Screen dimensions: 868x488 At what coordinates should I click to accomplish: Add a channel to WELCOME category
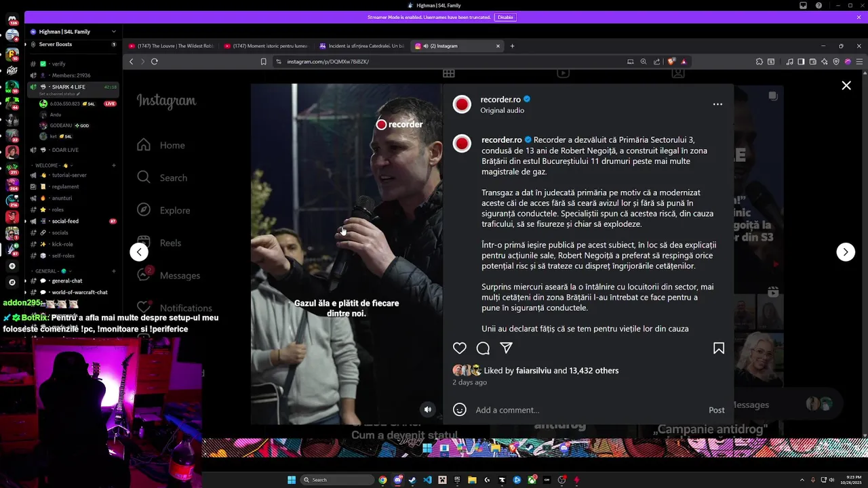tap(114, 165)
